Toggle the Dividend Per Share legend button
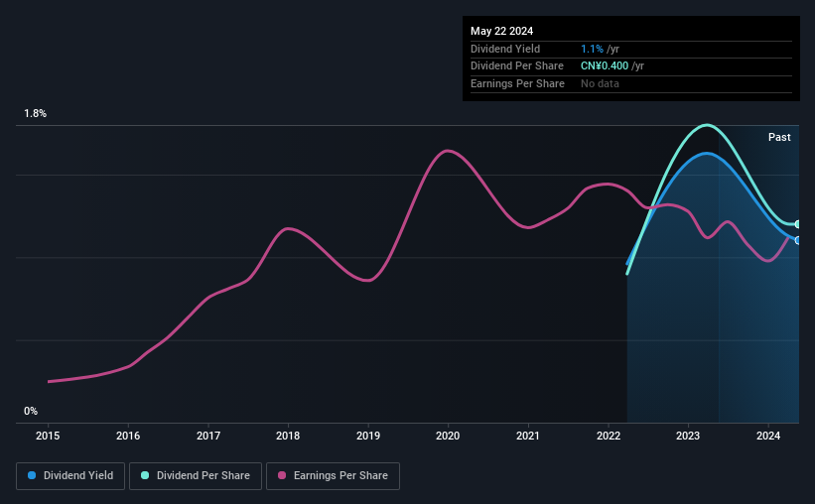815x504 pixels. coord(196,476)
